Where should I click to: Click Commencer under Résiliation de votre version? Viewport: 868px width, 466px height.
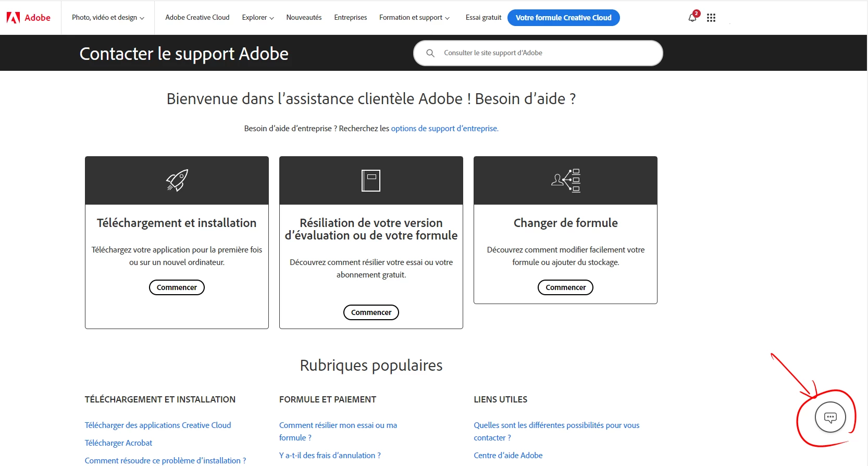tap(371, 312)
